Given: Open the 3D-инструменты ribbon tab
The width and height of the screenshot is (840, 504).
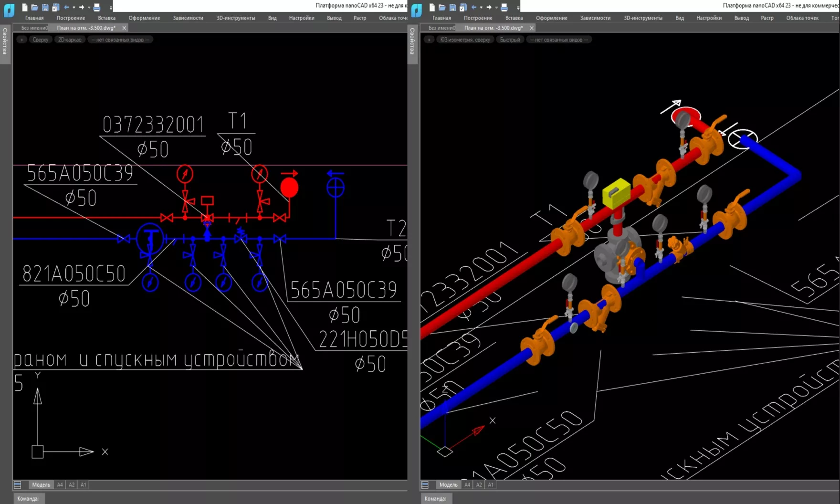Looking at the screenshot, I should (235, 18).
